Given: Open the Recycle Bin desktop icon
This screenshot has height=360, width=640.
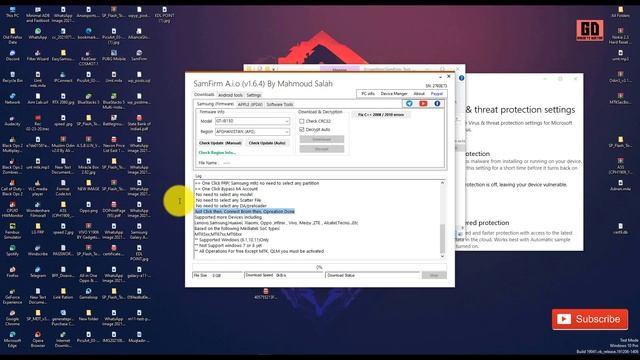Looking at the screenshot, I should [x=12, y=77].
